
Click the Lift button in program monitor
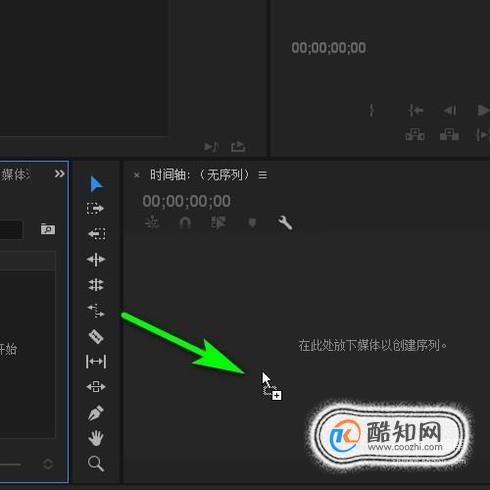(x=415, y=135)
